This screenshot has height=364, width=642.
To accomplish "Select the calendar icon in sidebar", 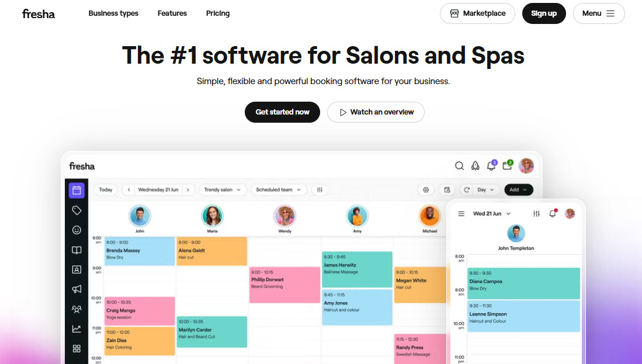I will point(77,190).
